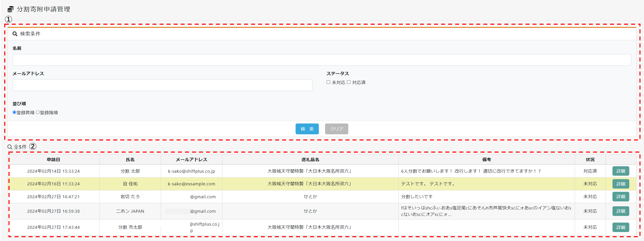Click the magnifier icon beside 全5件
Viewport: 644px width, 241px height.
click(10, 147)
